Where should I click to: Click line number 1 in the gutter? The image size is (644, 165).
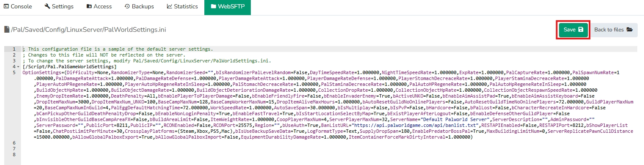pos(14,49)
